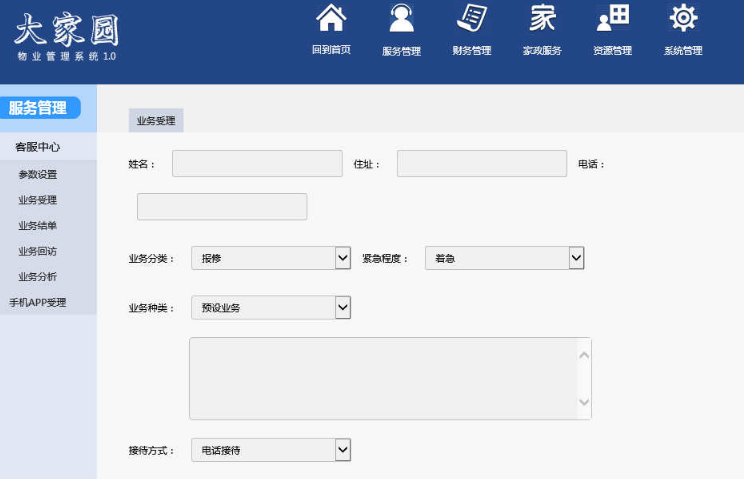Go to 业务结单 in sidebar
This screenshot has width=744, height=479.
coord(38,226)
